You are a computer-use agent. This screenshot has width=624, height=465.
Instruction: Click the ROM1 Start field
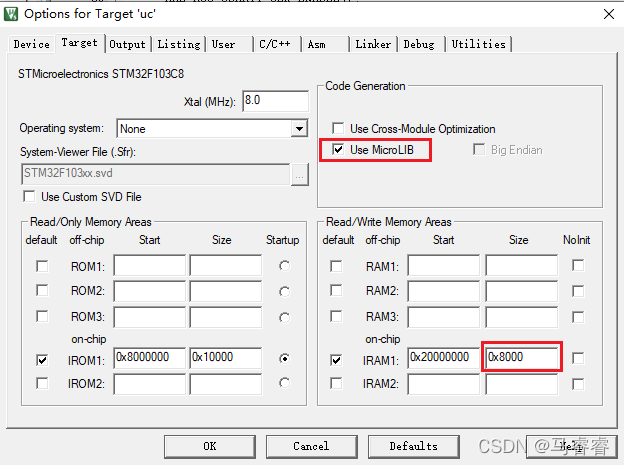click(149, 265)
